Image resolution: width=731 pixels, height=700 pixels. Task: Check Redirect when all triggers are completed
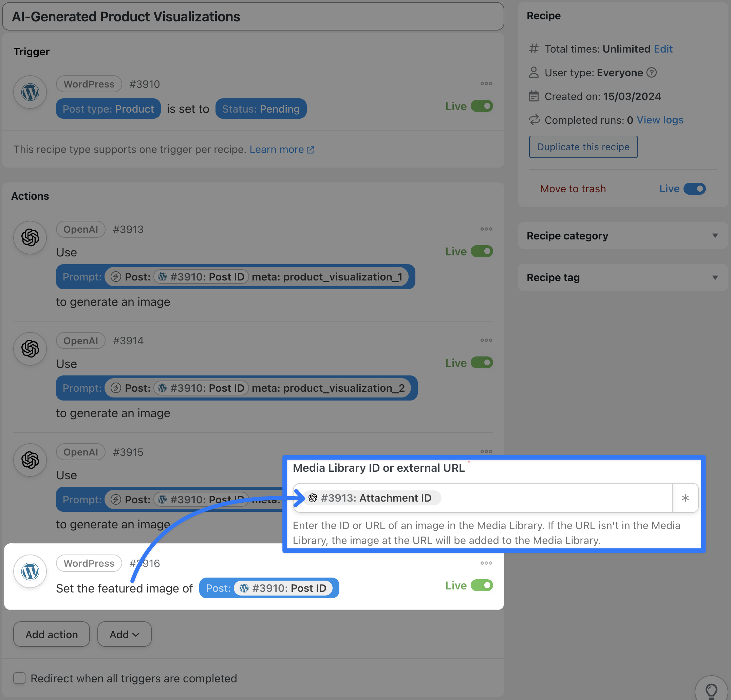(x=19, y=678)
